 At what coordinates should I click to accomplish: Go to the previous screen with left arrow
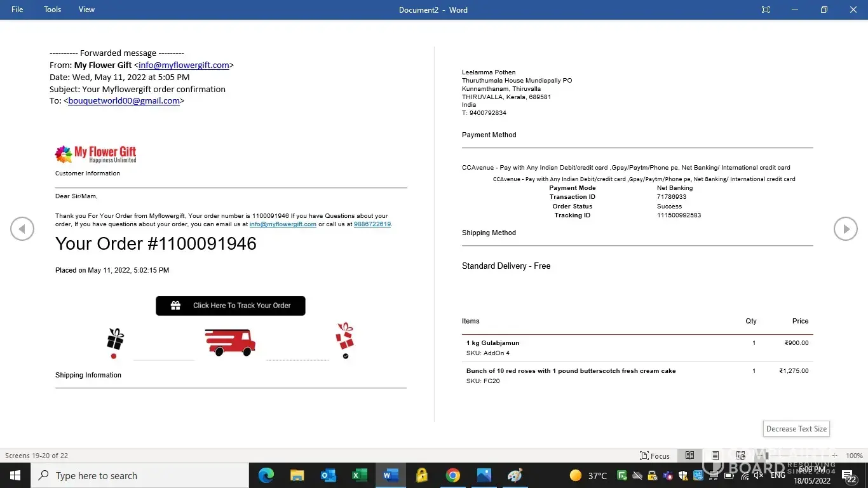(x=22, y=229)
